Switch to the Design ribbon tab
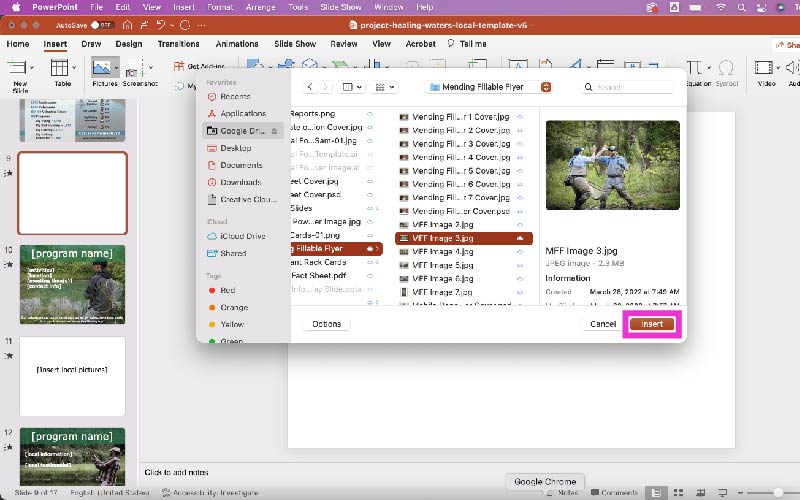Viewport: 800px width, 500px height. (129, 44)
